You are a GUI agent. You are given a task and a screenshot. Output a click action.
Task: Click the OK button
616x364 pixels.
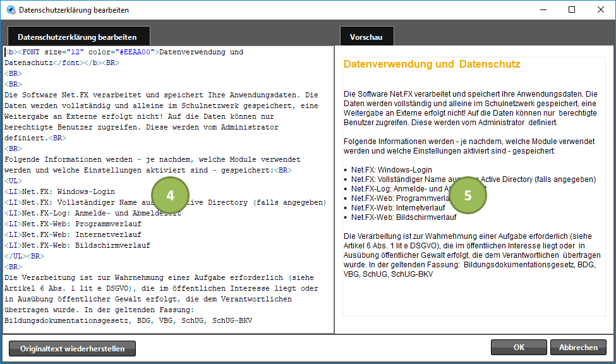[x=519, y=348]
